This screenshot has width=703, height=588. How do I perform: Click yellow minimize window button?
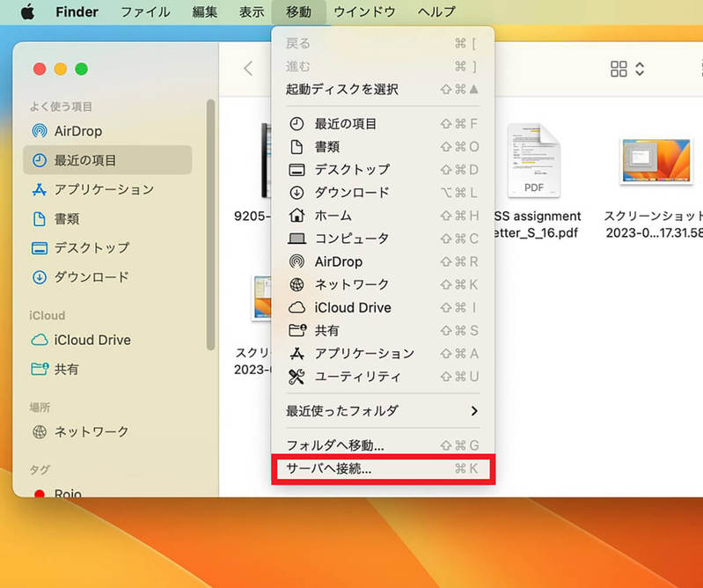pyautogui.click(x=60, y=69)
